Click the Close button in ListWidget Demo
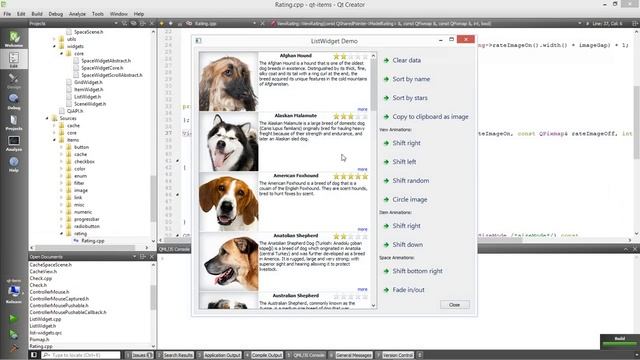The height and width of the screenshot is (360, 640). tap(455, 305)
